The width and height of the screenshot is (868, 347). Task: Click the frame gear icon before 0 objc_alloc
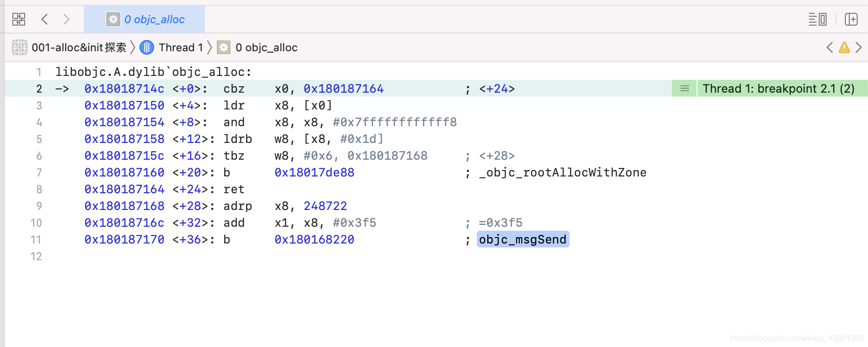click(224, 47)
